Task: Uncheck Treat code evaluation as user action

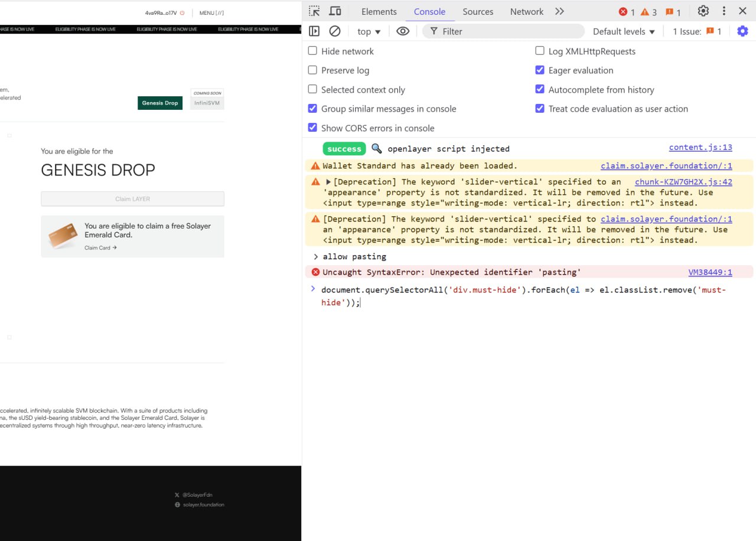Action: point(540,109)
